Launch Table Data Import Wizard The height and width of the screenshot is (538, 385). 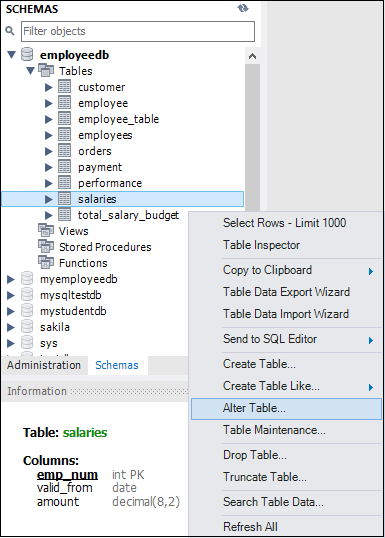click(286, 314)
